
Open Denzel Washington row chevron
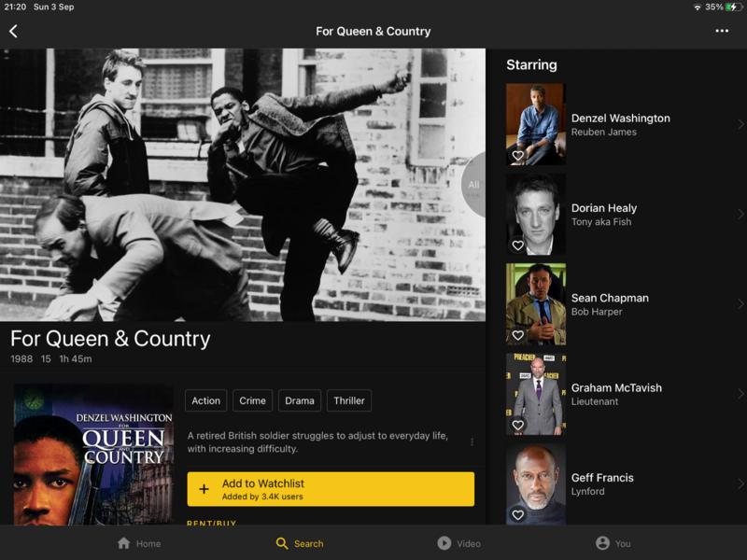point(740,124)
